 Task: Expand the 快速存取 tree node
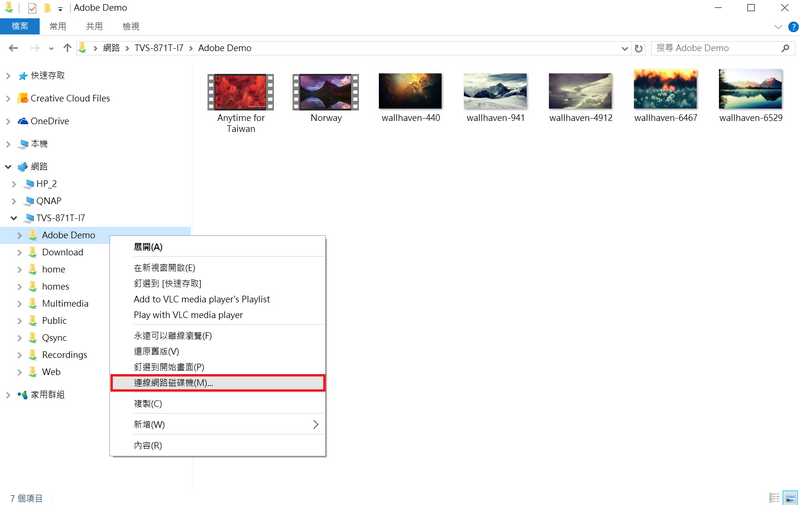8,76
